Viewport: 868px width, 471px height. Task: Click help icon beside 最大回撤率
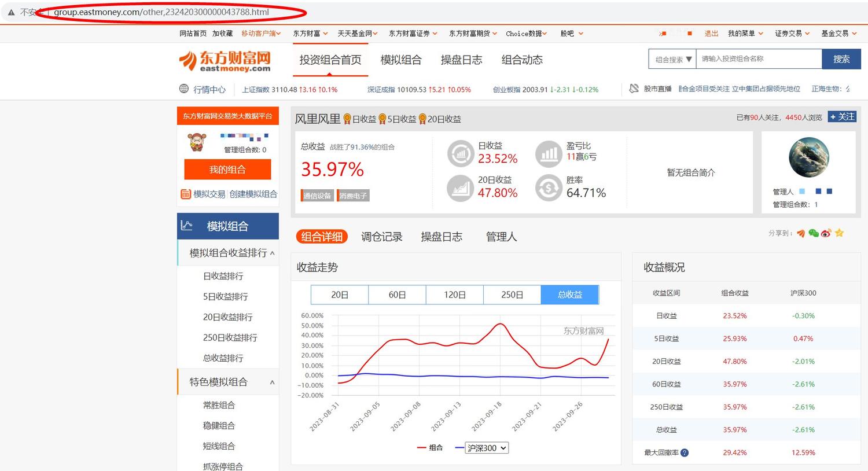pyautogui.click(x=685, y=452)
